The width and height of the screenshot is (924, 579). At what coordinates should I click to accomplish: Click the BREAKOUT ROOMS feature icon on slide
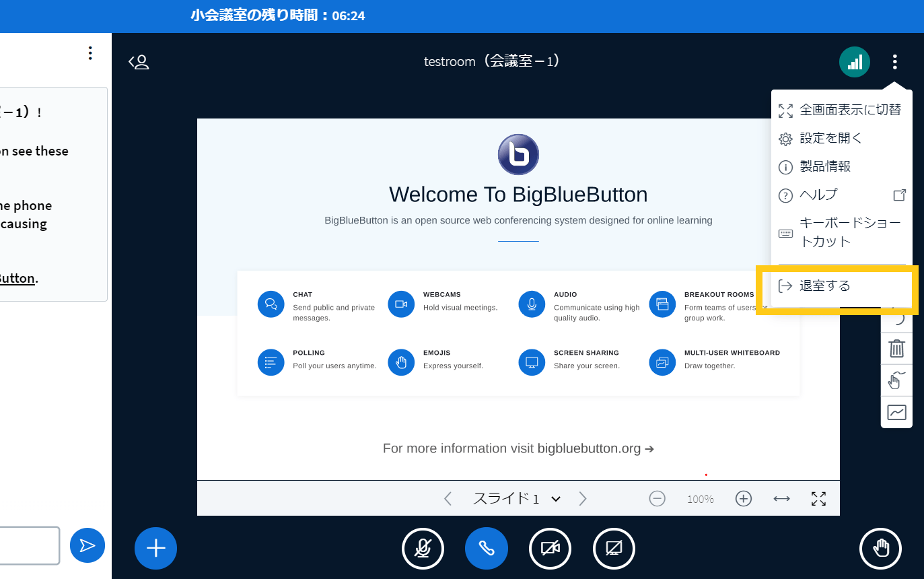[x=662, y=304]
